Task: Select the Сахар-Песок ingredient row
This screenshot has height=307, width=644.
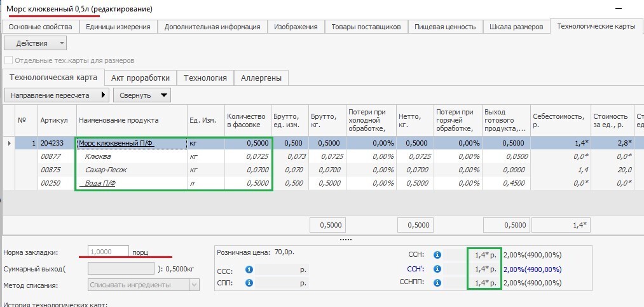Action: pos(106,170)
